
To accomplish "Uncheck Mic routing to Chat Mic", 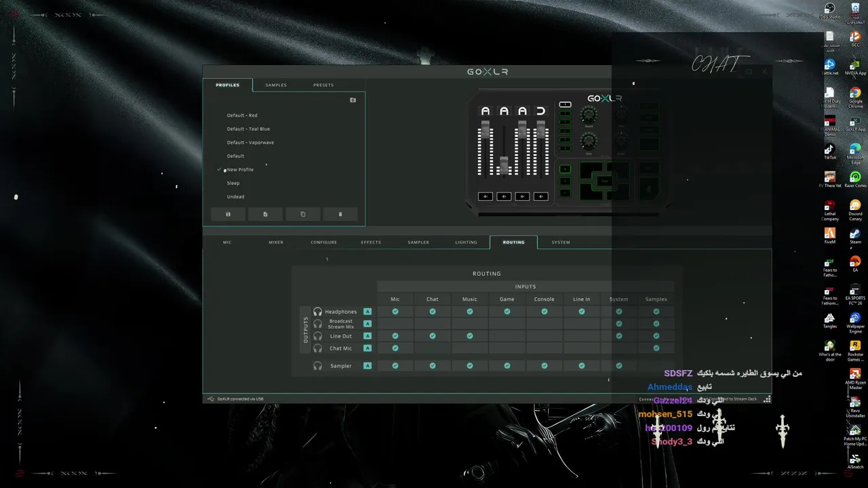I will coord(395,348).
